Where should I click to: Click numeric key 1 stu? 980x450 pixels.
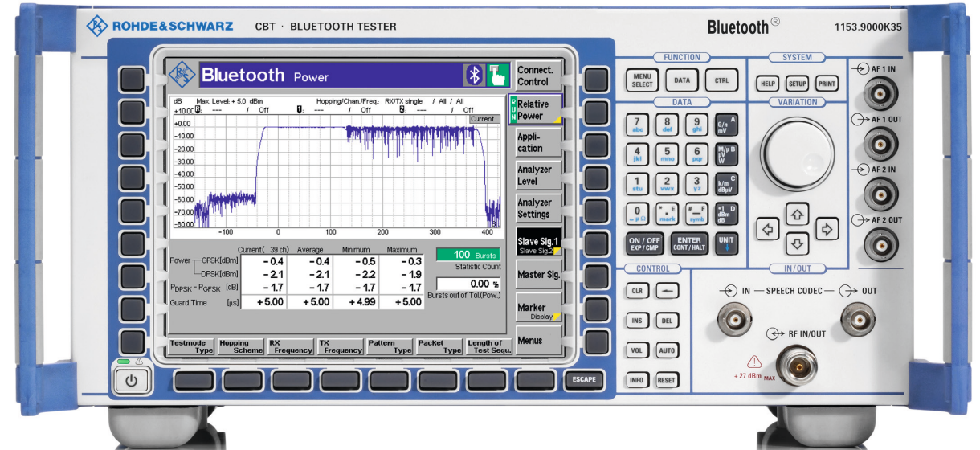coord(637,183)
